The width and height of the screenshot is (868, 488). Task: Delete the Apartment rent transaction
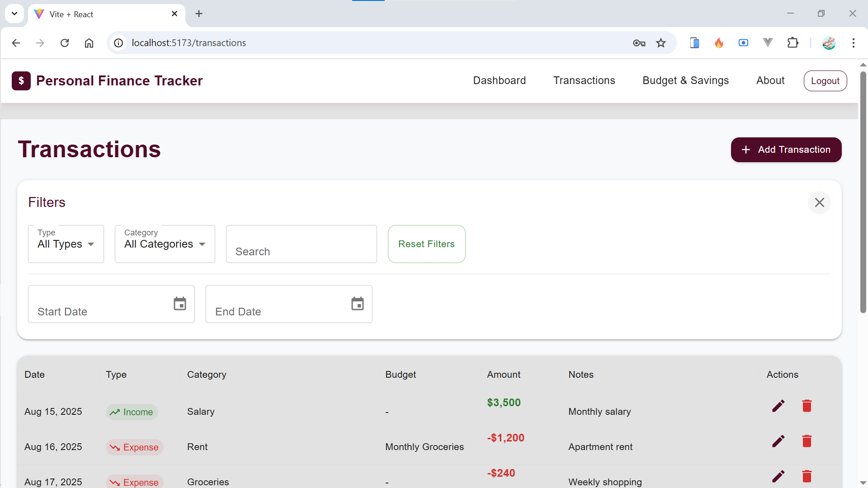pyautogui.click(x=807, y=441)
